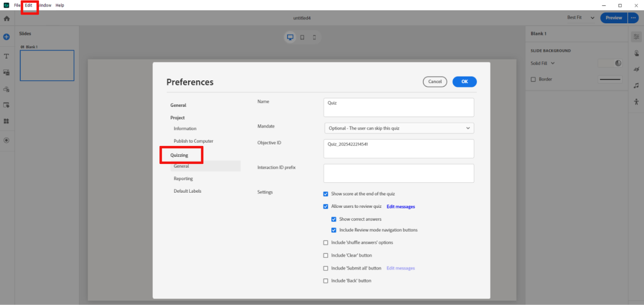This screenshot has width=644, height=305.
Task: Open the Window menu
Action: [44, 5]
